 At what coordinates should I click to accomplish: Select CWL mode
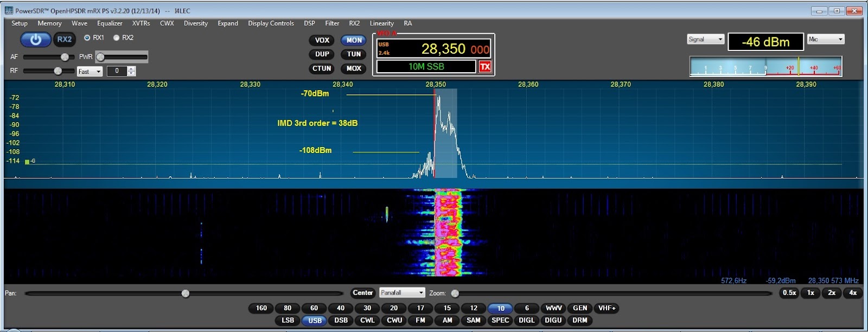point(367,321)
